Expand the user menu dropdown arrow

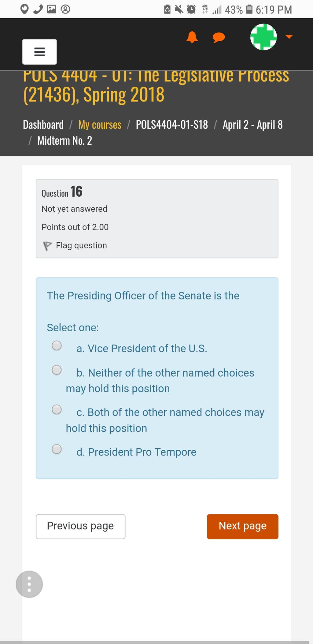tap(289, 37)
